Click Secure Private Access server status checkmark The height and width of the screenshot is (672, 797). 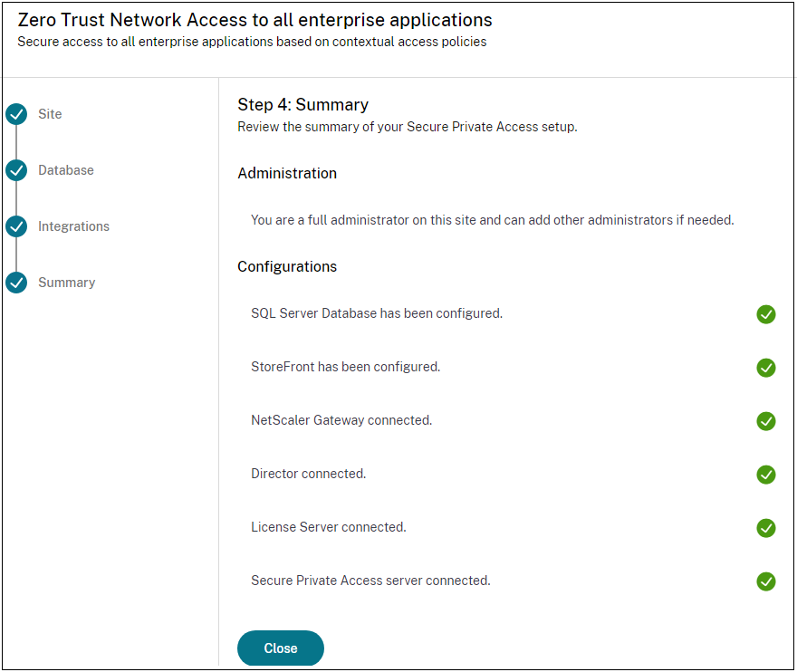click(x=766, y=581)
